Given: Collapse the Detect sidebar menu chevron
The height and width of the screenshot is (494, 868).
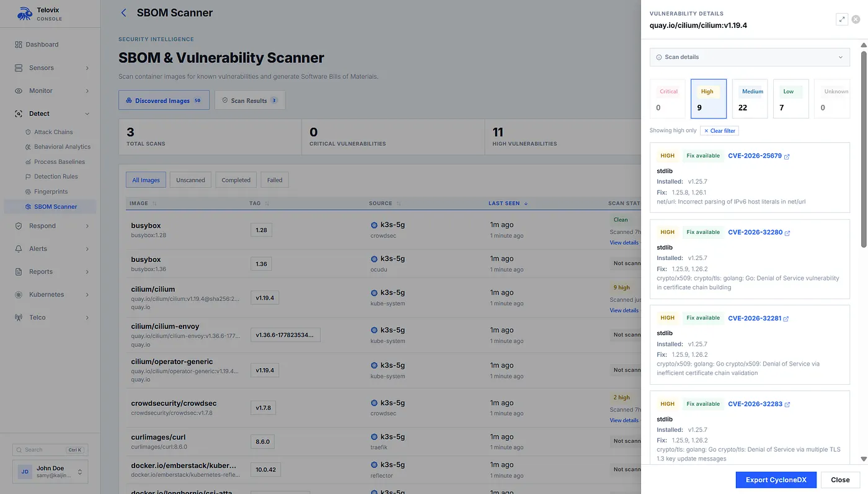Looking at the screenshot, I should tap(87, 114).
